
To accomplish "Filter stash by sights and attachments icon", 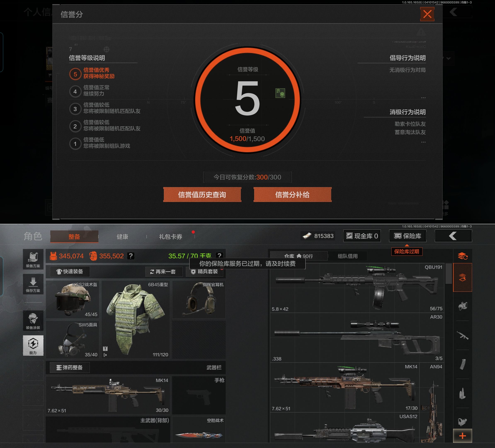I will 463,421.
